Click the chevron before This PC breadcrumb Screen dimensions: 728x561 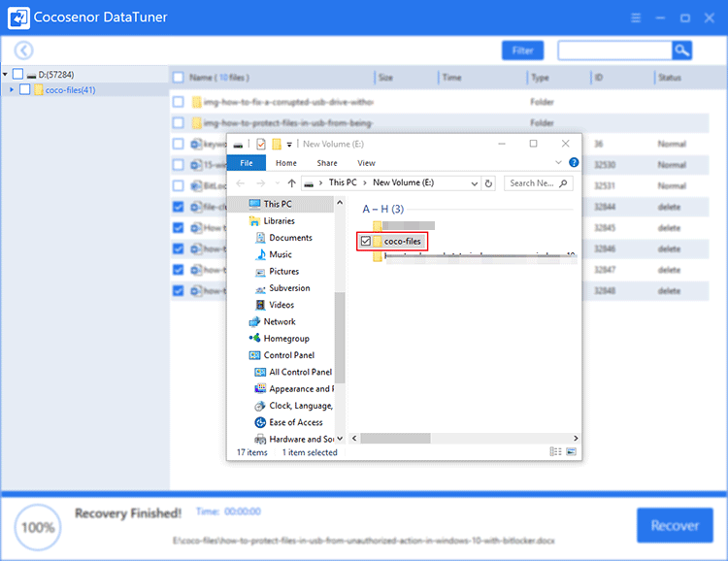coord(321,183)
